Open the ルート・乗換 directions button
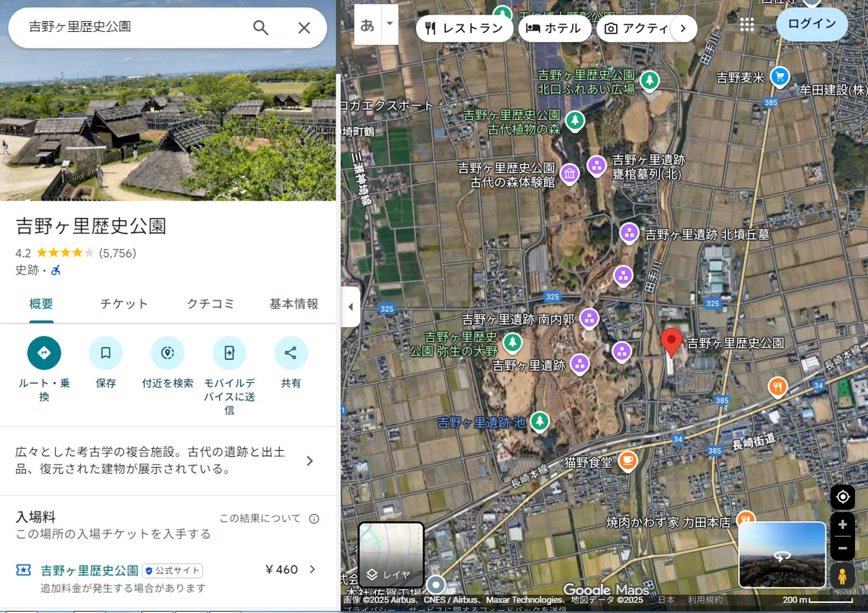The image size is (868, 613). click(x=44, y=353)
